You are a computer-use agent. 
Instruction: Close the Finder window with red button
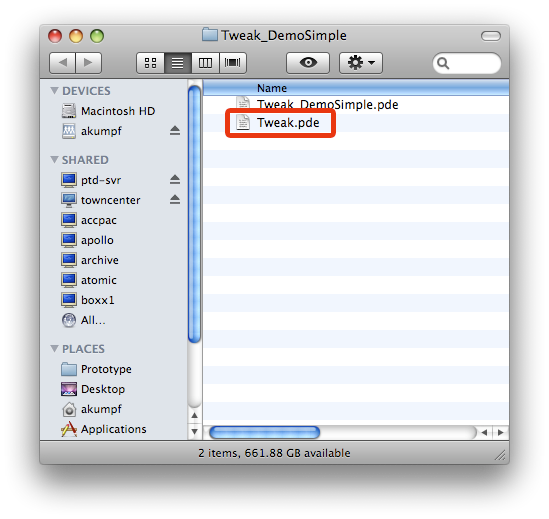click(x=55, y=36)
